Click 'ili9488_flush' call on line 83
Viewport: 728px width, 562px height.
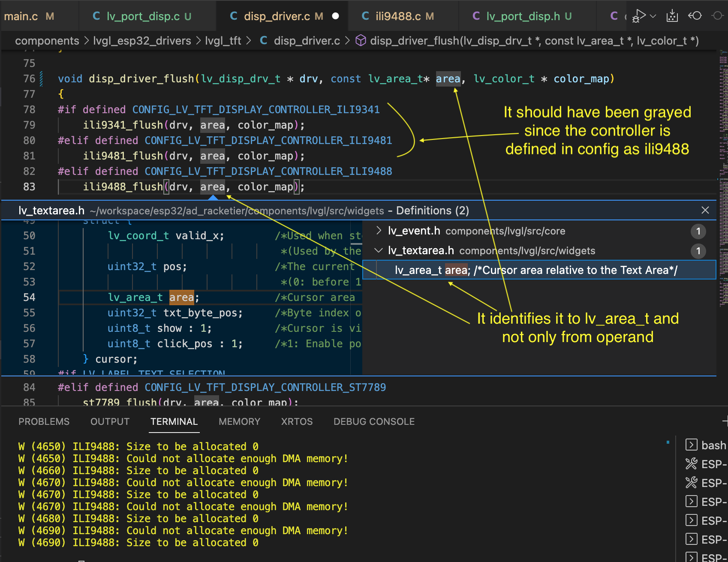click(x=123, y=186)
